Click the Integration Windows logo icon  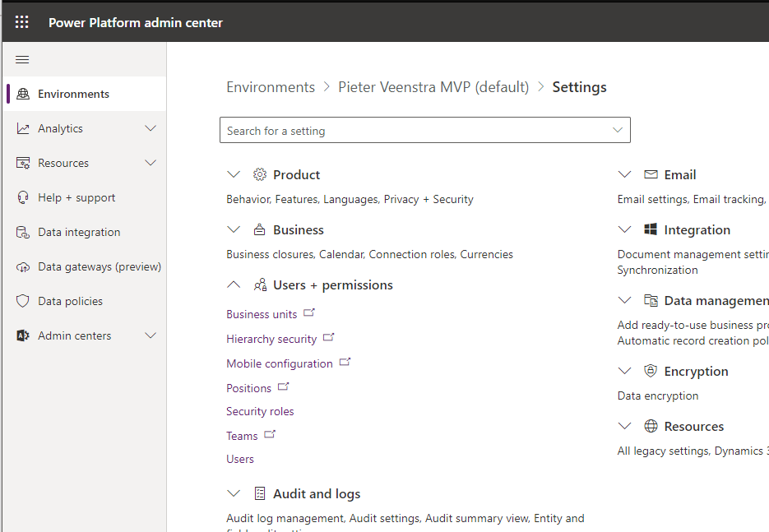pyautogui.click(x=651, y=229)
